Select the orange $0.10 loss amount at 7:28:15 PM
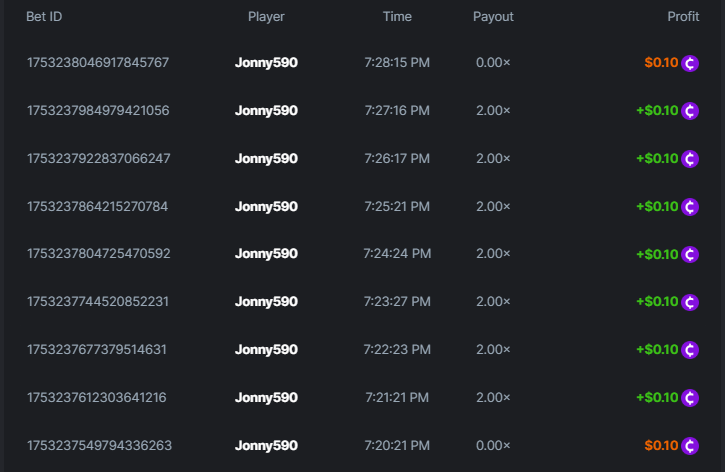This screenshot has width=725, height=472. [x=661, y=63]
